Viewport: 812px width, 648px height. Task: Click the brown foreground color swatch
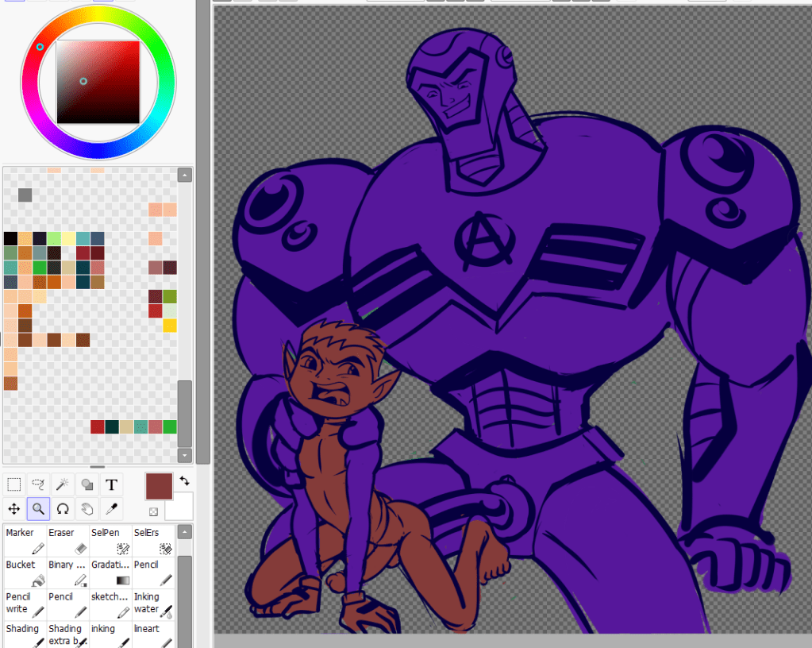pyautogui.click(x=158, y=486)
